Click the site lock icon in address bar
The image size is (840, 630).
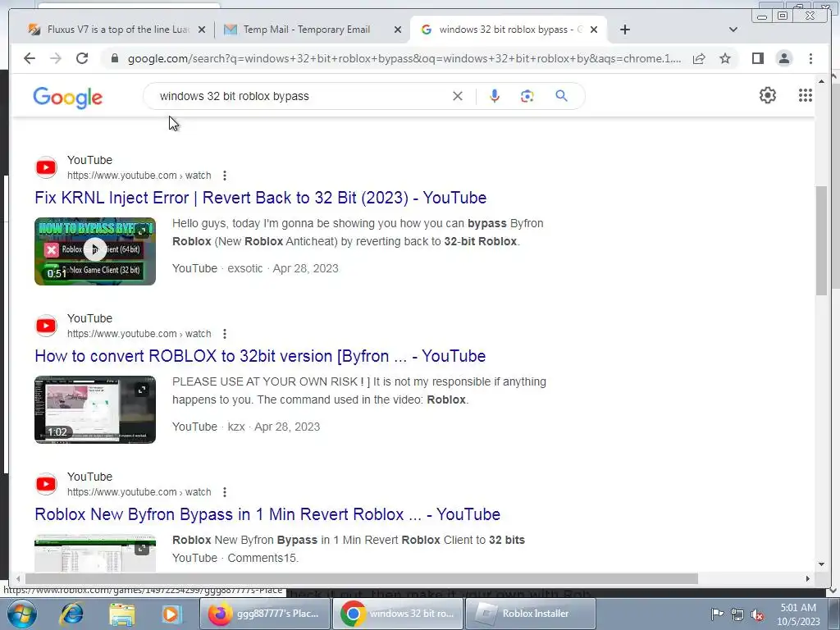[114, 58]
